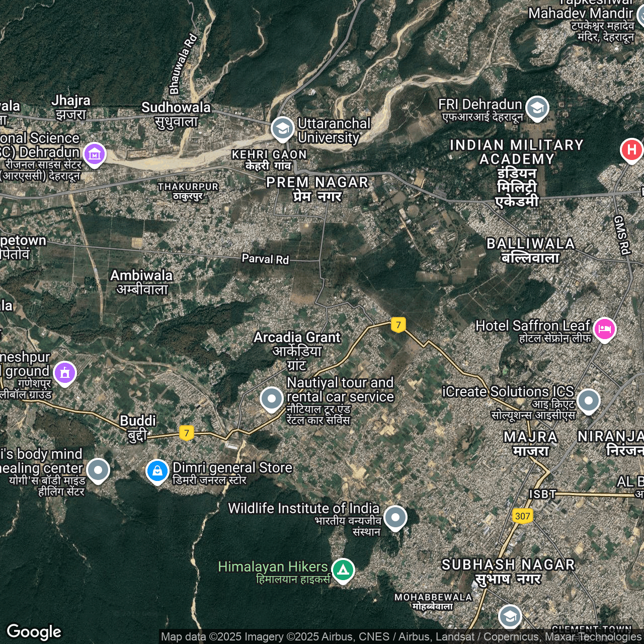Click the Prem Nagar locality label
Image resolution: width=644 pixels, height=644 pixels.
coord(317,189)
